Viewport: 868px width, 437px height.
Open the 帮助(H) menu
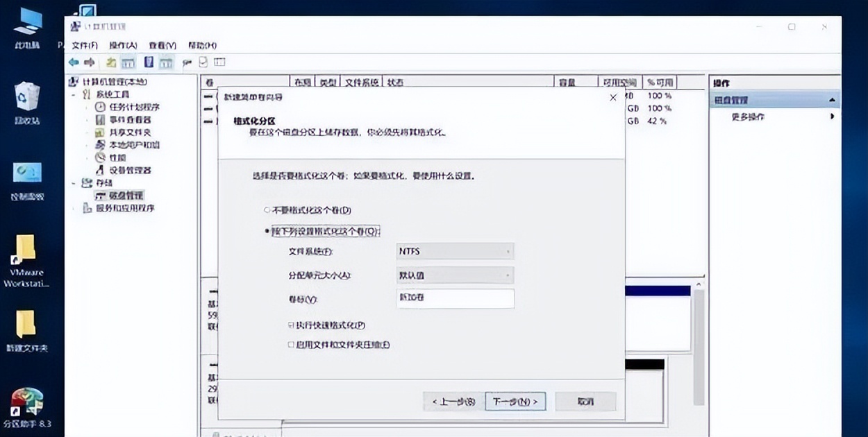pos(202,45)
